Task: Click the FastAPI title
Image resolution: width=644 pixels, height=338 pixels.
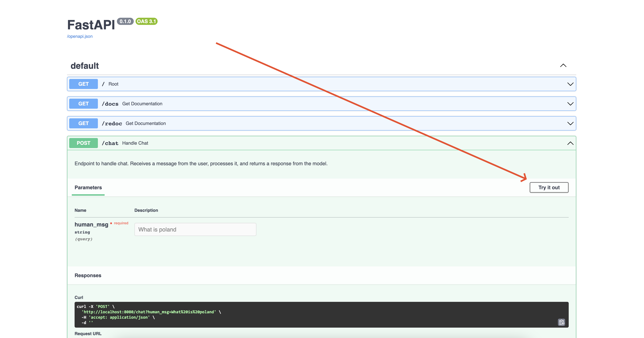Action: pos(91,25)
